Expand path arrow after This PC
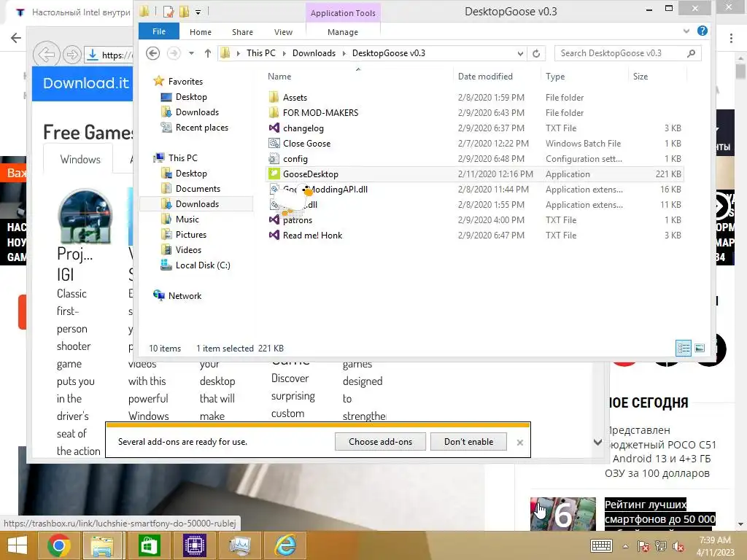The image size is (747, 560). (x=284, y=53)
